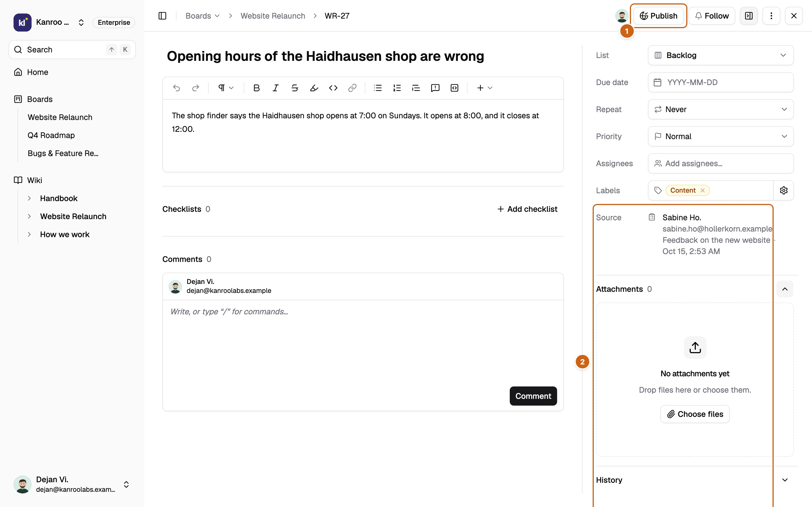Remove the Content label
Viewport: 812px width, 507px height.
[702, 190]
